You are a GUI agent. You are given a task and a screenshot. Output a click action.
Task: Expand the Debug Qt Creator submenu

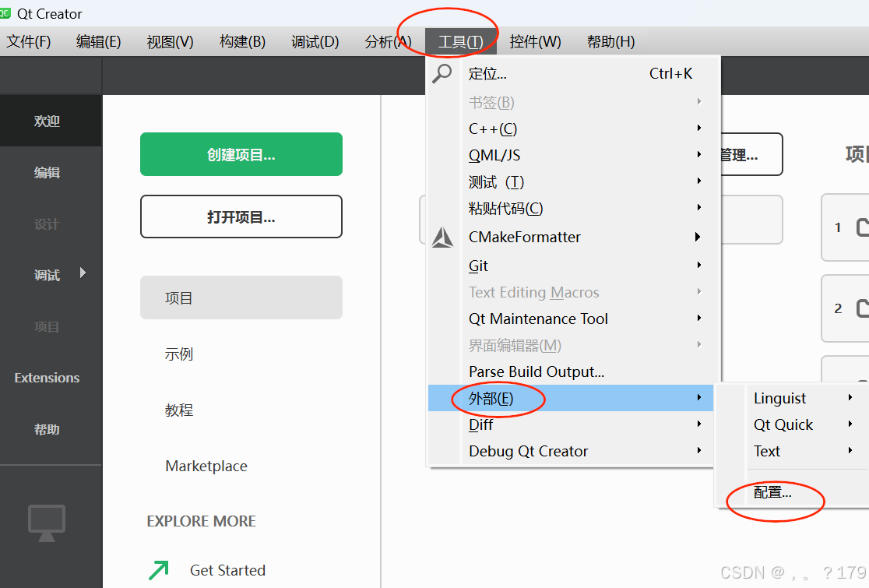tap(571, 451)
